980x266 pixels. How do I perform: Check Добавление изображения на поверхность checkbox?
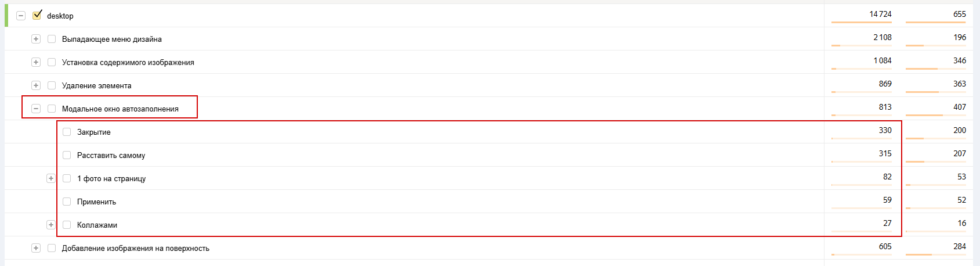52,248
